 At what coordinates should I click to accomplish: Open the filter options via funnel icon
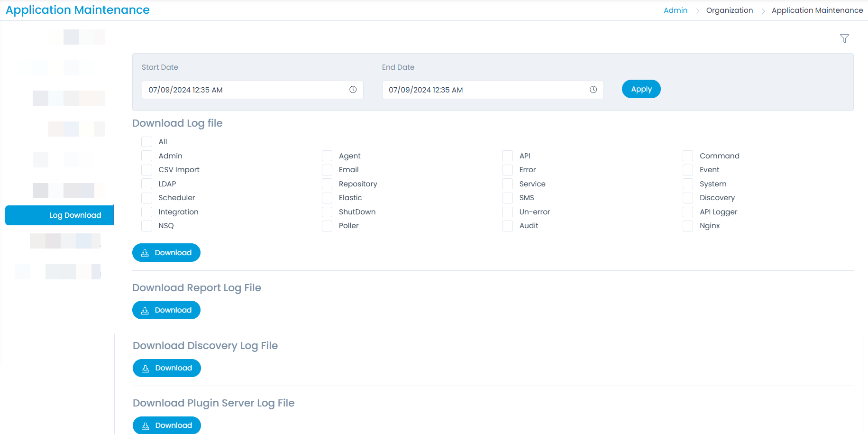(x=845, y=38)
